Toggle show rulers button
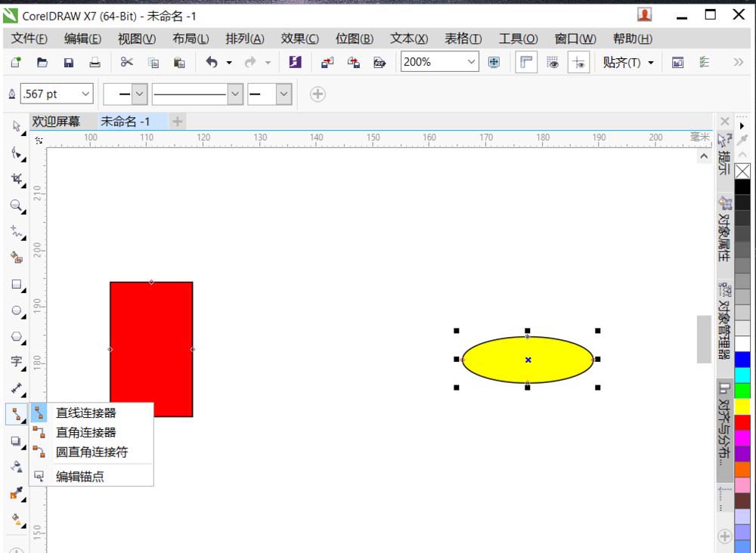 point(526,62)
